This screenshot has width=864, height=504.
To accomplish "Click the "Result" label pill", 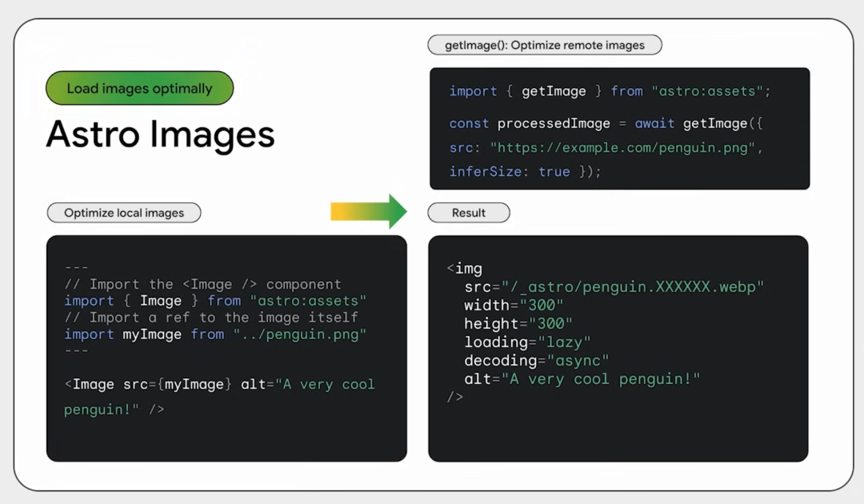I will point(469,213).
